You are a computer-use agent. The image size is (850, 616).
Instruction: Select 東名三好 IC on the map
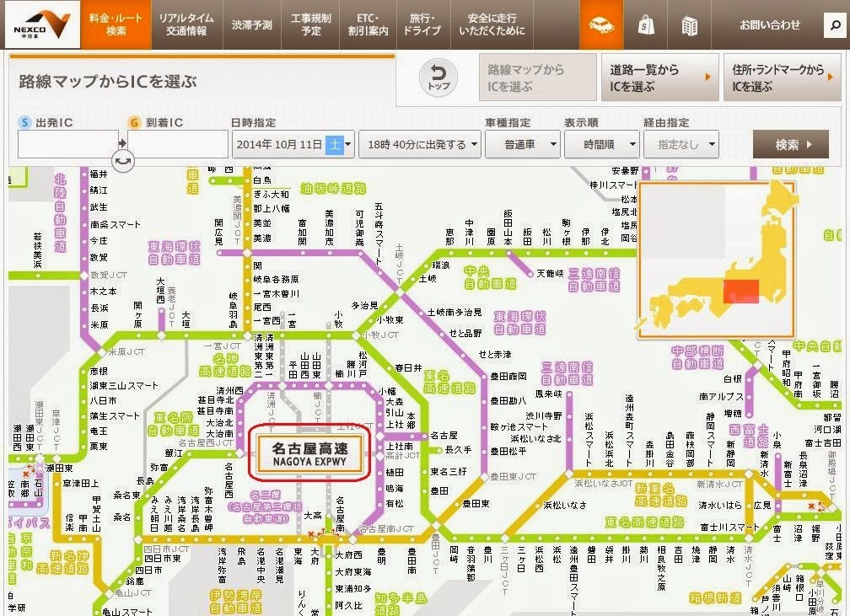[x=449, y=472]
